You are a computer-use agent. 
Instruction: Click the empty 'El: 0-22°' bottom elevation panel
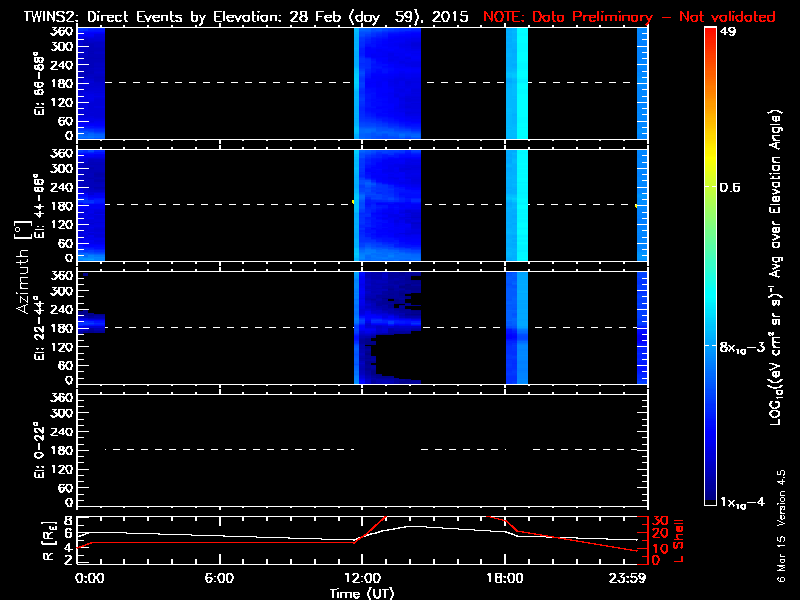[362, 451]
